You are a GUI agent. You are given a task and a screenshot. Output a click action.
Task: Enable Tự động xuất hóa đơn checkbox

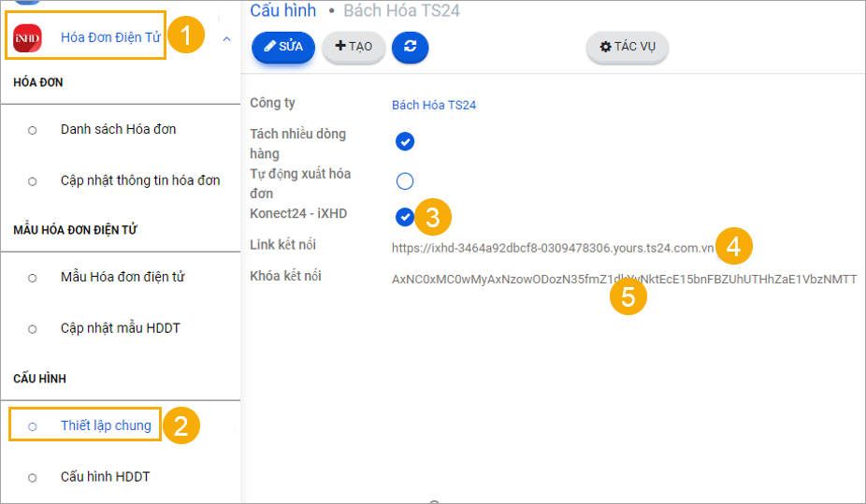405,180
